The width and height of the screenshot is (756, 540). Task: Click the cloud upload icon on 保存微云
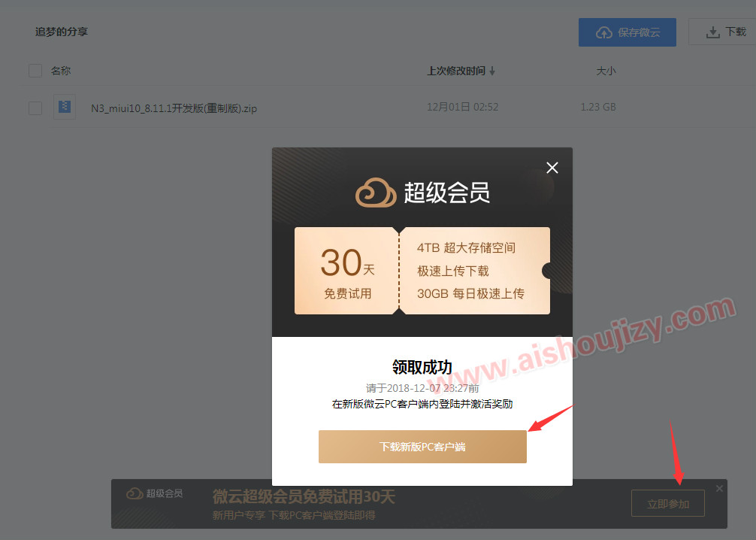click(x=604, y=33)
